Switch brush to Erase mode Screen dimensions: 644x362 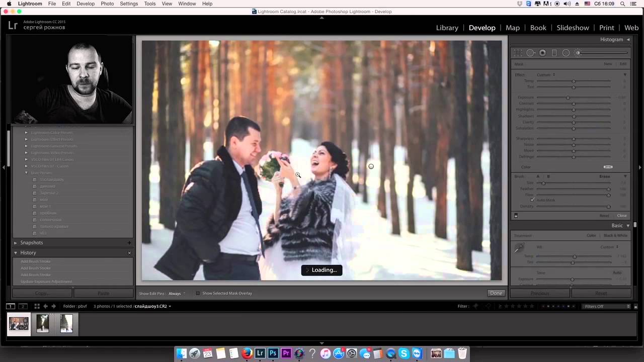pos(604,176)
